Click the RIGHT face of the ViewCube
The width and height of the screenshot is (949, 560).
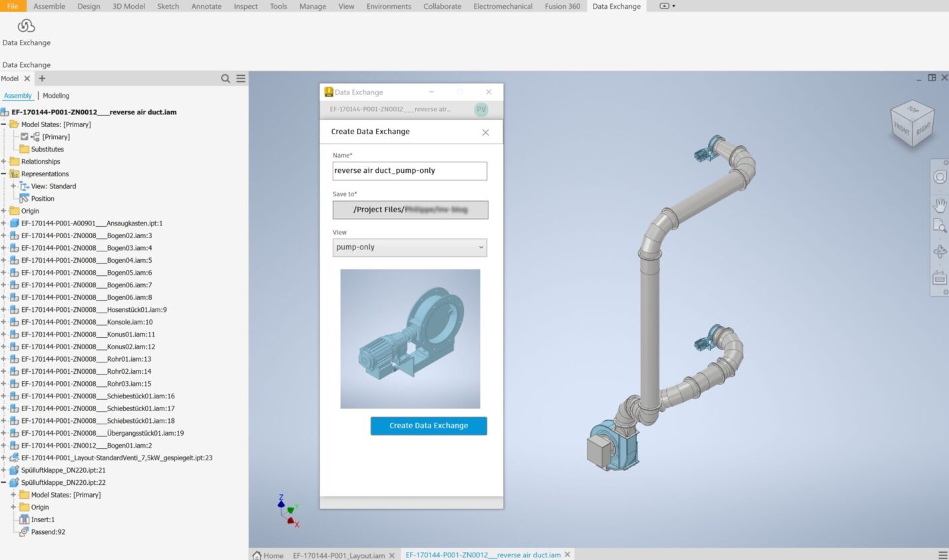pyautogui.click(x=922, y=130)
